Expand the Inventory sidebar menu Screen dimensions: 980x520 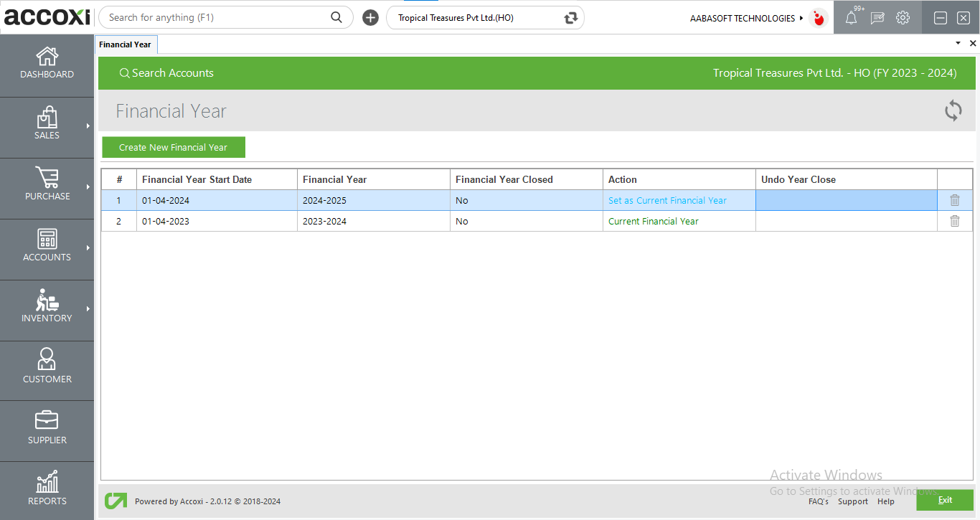(47, 306)
